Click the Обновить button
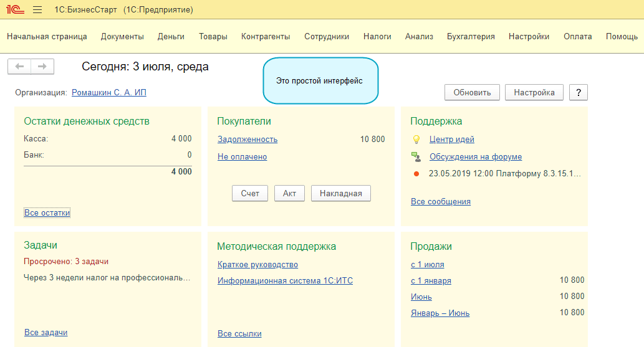The height and width of the screenshot is (347, 644). 472,92
